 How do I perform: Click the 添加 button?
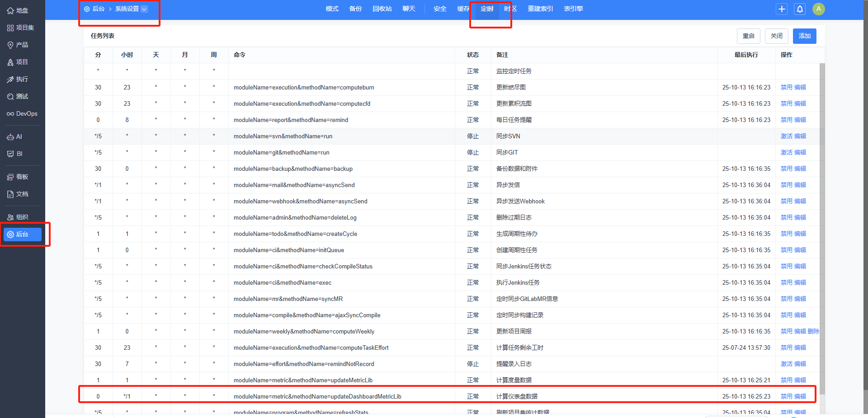coord(804,36)
